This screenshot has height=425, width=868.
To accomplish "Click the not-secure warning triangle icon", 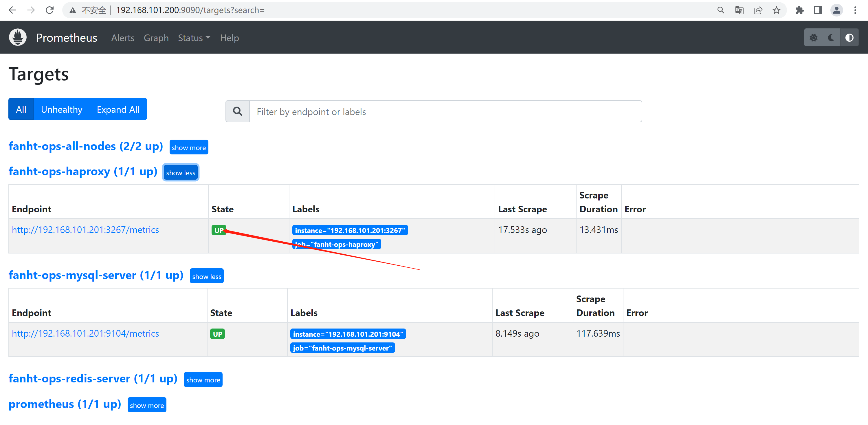I will 72,10.
